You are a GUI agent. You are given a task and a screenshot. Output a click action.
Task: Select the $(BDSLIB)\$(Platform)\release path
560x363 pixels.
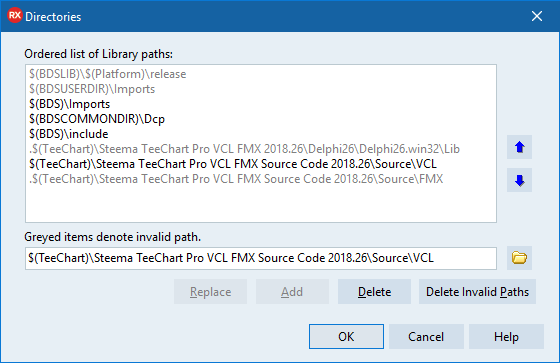coord(108,74)
